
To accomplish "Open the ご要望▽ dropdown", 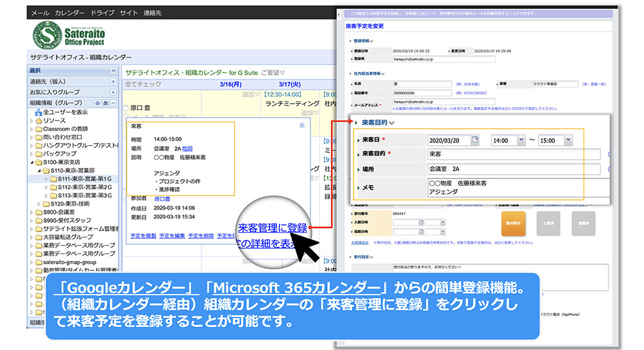I will [273, 73].
